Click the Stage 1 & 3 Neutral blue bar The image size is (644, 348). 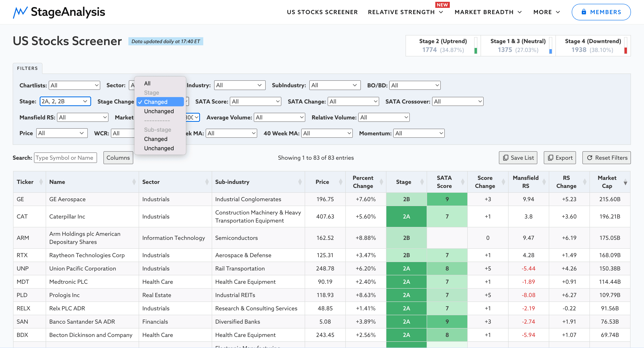(550, 51)
